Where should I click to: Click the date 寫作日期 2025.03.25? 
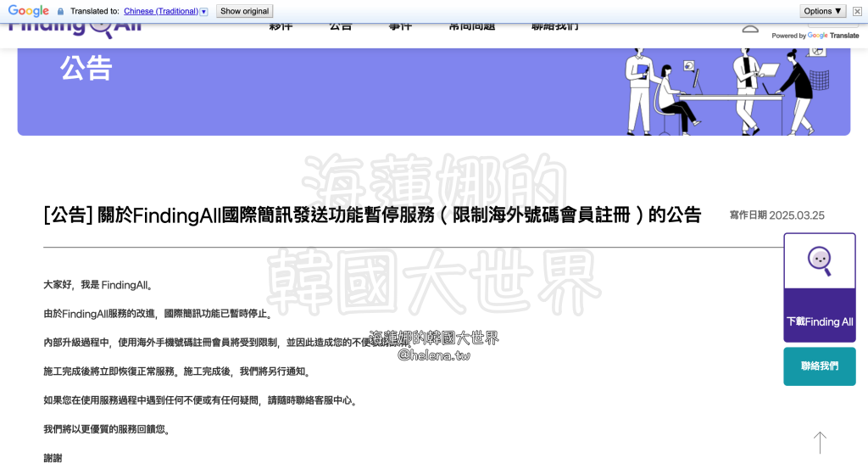click(x=776, y=215)
